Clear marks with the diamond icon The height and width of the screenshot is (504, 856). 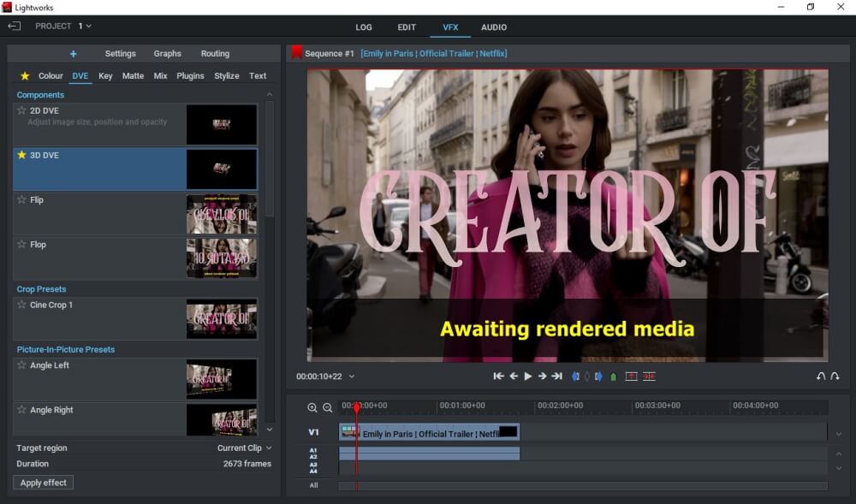[x=587, y=377]
